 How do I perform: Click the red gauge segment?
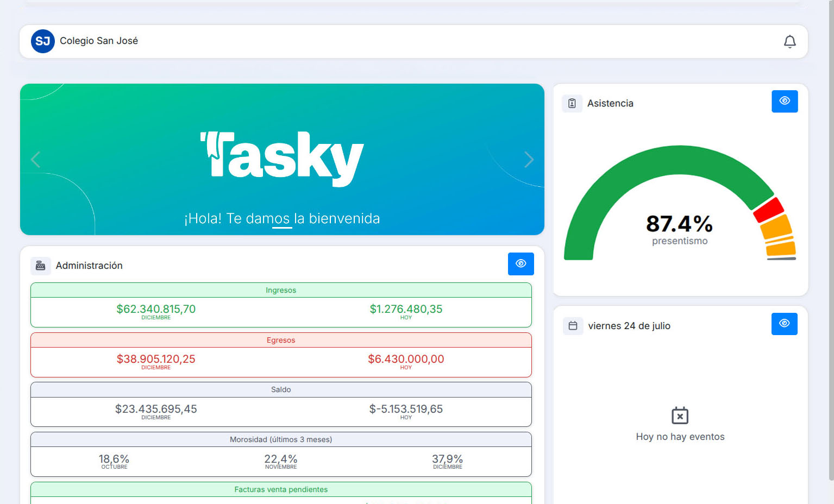point(769,210)
